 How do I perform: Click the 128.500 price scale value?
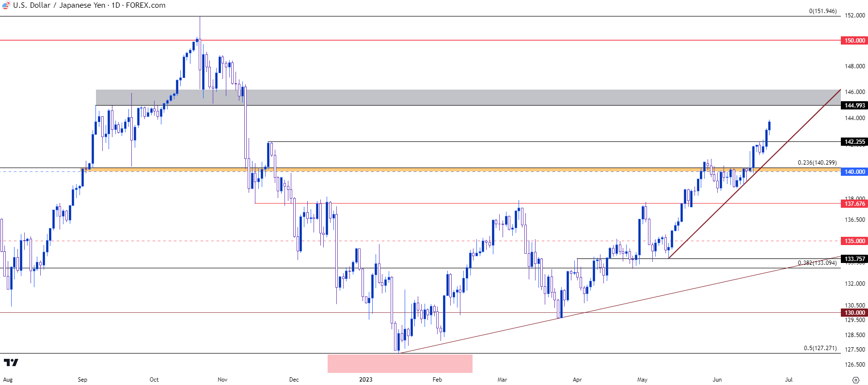855,335
